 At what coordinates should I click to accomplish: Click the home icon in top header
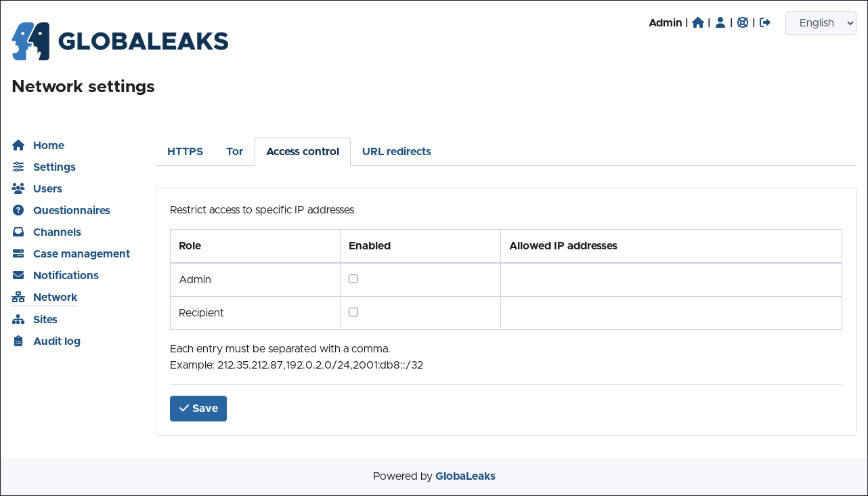698,22
